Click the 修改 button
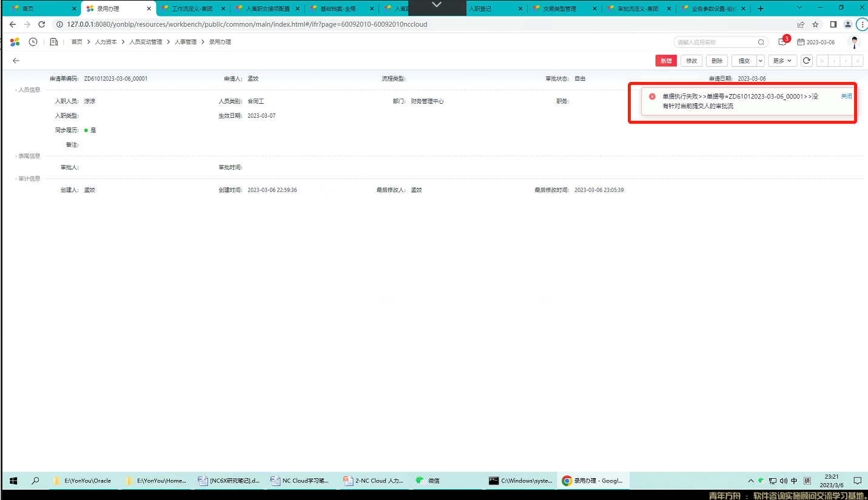Viewport: 868px width, 500px height. 691,61
